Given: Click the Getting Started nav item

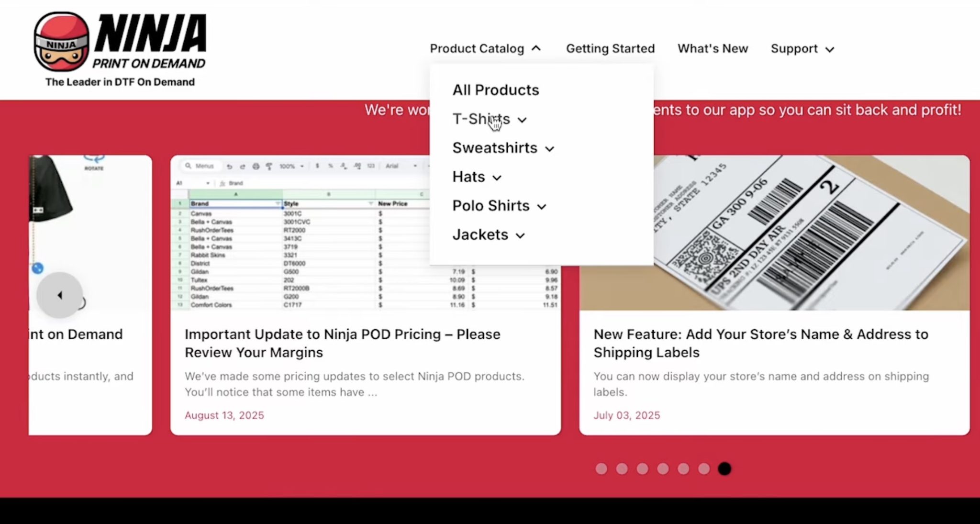Looking at the screenshot, I should 610,48.
